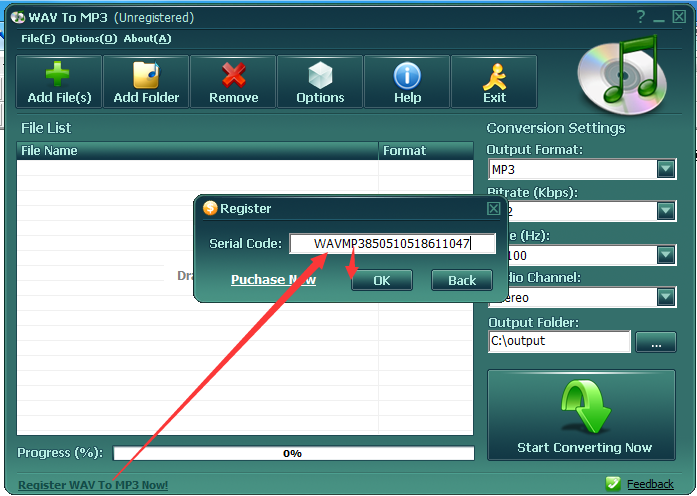Image resolution: width=697 pixels, height=496 pixels.
Task: Open the Options toolbar button
Action: point(320,82)
